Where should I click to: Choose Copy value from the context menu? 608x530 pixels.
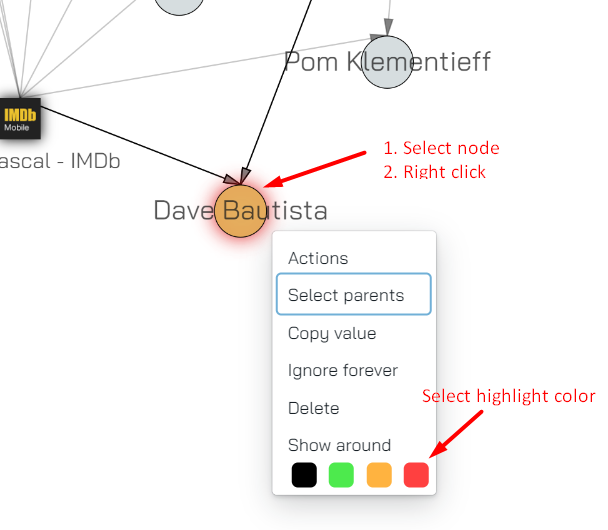coord(332,333)
